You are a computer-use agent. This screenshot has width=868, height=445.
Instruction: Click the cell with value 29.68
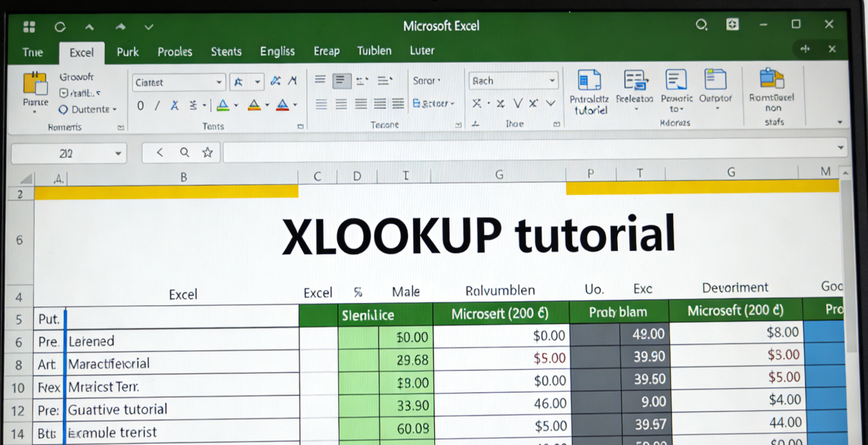[x=406, y=361]
